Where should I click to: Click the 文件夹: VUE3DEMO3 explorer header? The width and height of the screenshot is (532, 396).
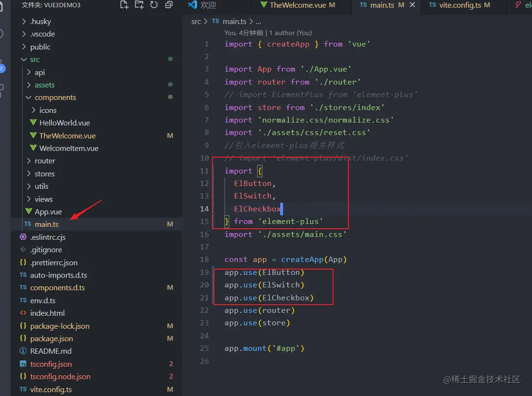tap(51, 5)
